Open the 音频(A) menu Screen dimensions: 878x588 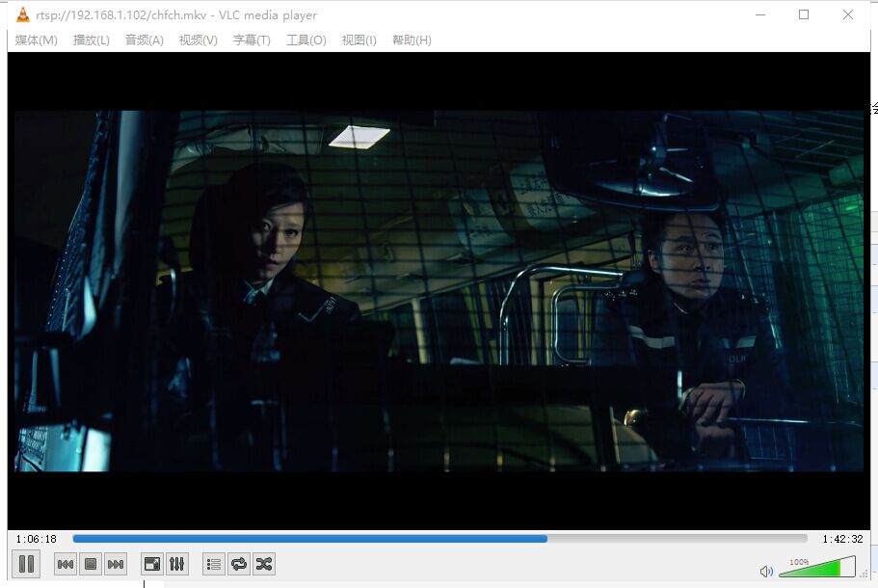(144, 40)
